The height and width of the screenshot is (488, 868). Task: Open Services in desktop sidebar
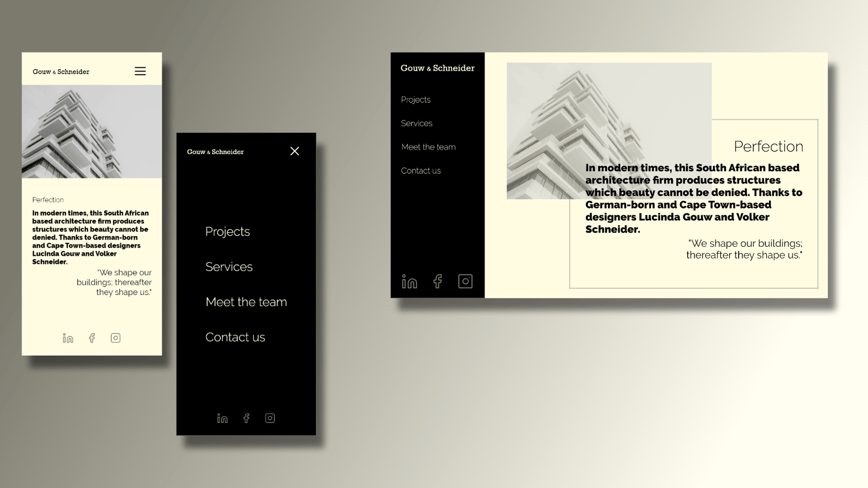(416, 123)
